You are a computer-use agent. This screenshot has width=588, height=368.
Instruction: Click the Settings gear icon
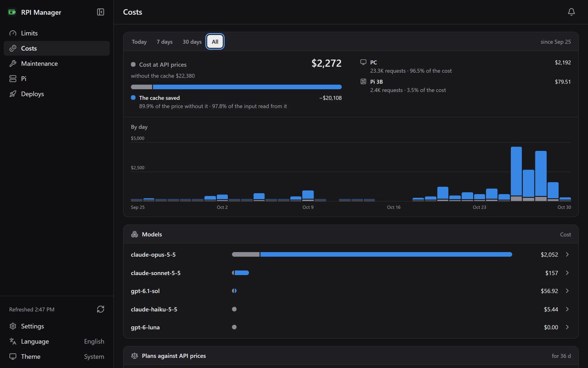pyautogui.click(x=13, y=326)
